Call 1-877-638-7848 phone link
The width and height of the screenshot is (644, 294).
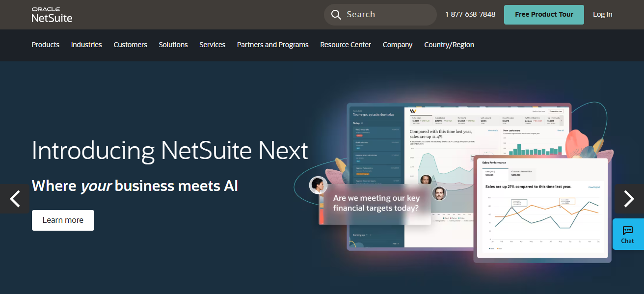470,14
